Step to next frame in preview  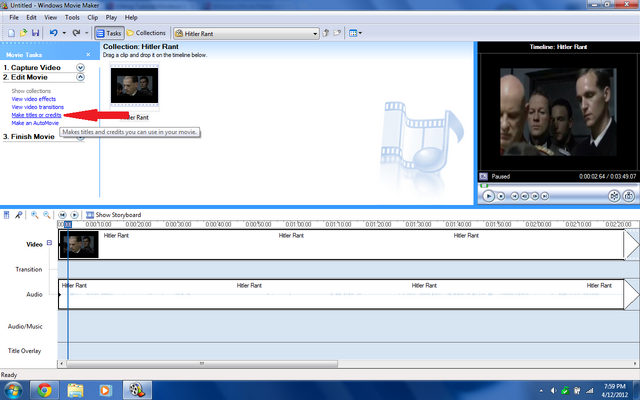coord(535,196)
